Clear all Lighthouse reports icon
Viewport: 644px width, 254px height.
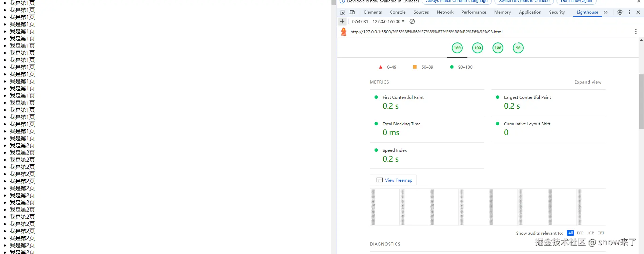tap(412, 21)
